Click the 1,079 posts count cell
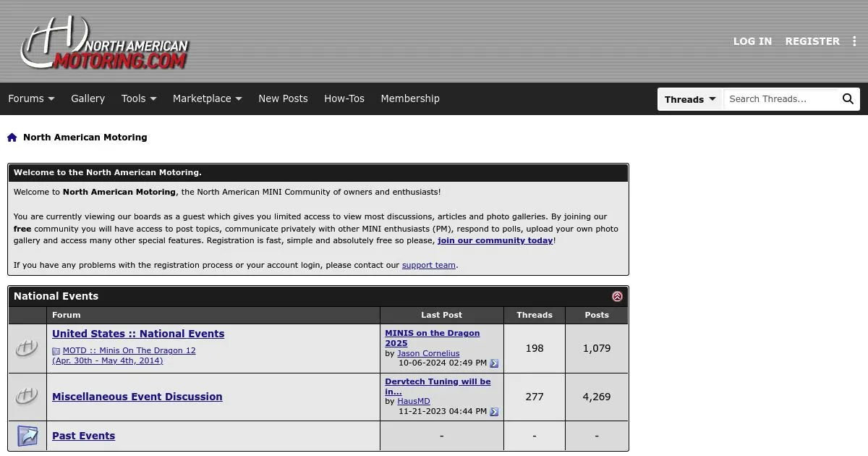 point(597,348)
